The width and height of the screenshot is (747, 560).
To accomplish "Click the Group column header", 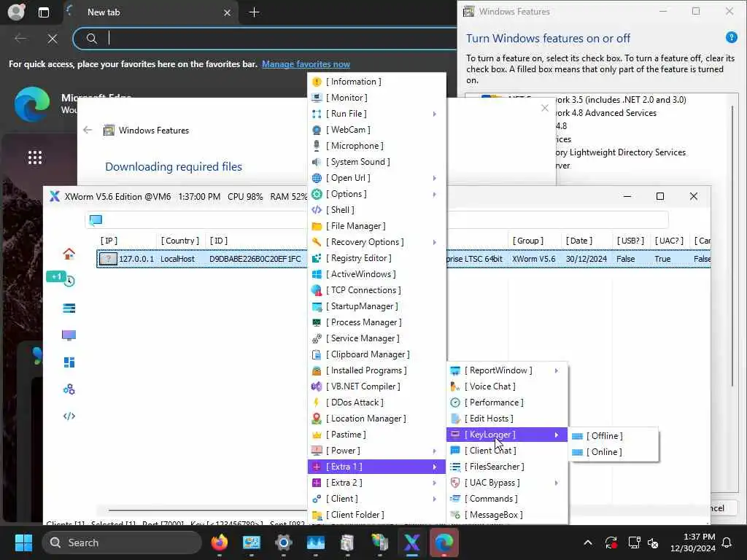I will (x=528, y=241).
